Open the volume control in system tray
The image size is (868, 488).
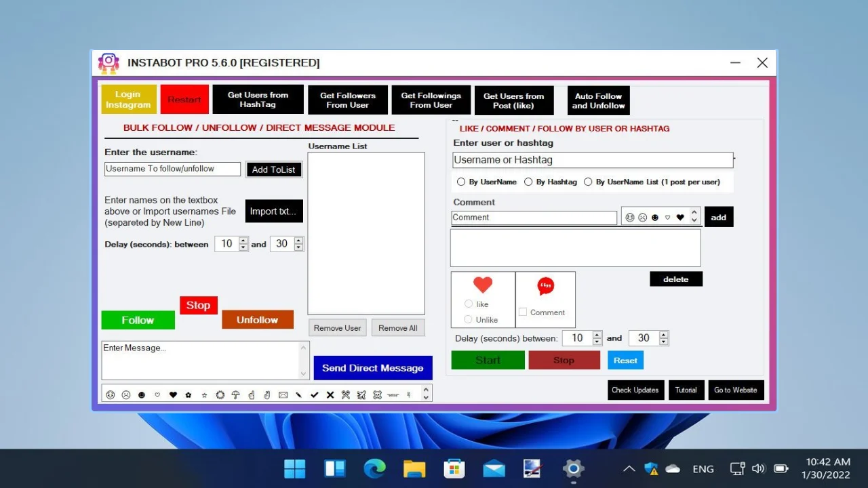(x=759, y=468)
